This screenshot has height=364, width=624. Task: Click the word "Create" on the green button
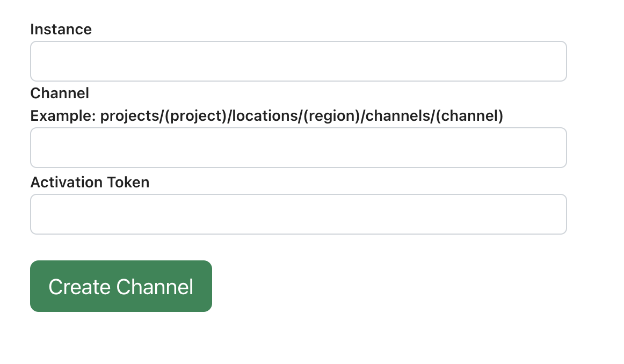coord(79,287)
